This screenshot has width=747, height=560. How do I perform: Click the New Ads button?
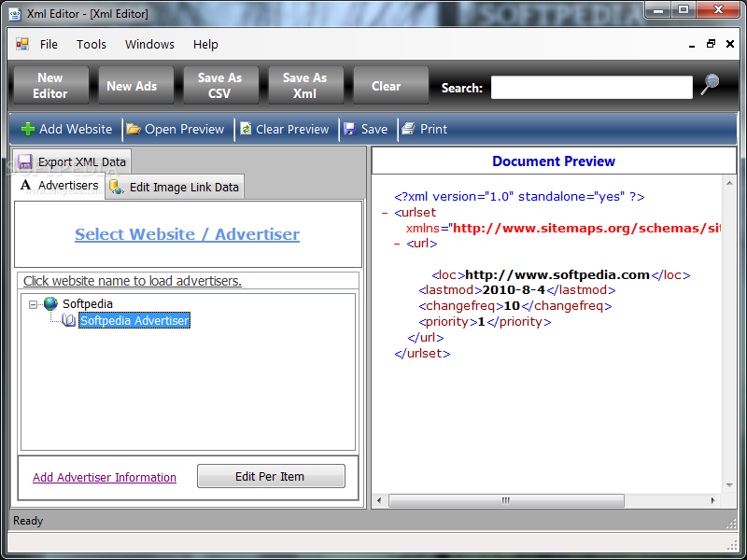pos(135,85)
